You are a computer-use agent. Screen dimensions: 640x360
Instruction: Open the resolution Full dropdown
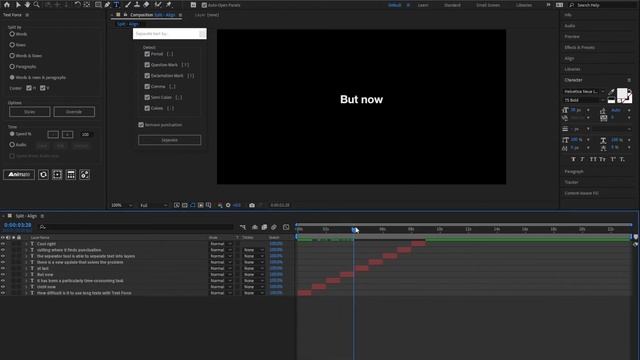point(153,205)
